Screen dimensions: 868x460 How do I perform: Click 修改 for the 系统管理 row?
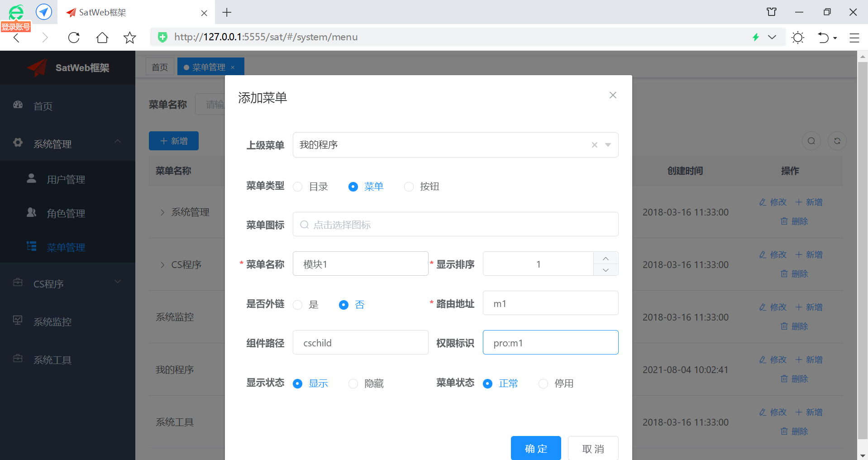[x=773, y=202]
